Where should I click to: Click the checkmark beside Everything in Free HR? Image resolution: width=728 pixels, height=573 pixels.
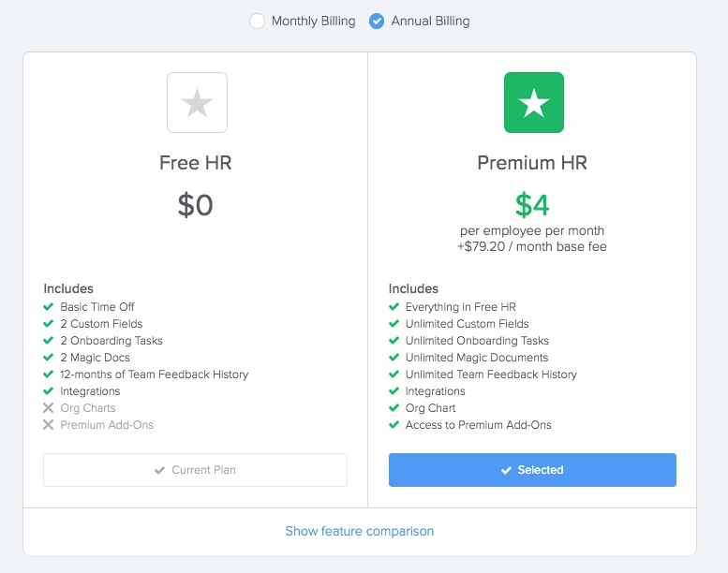click(x=394, y=307)
